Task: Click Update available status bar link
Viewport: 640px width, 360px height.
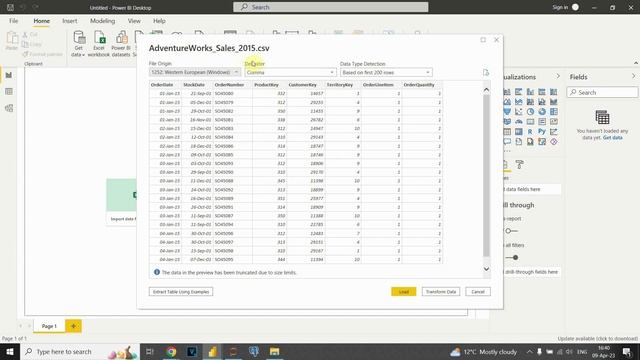Action: 598,338
